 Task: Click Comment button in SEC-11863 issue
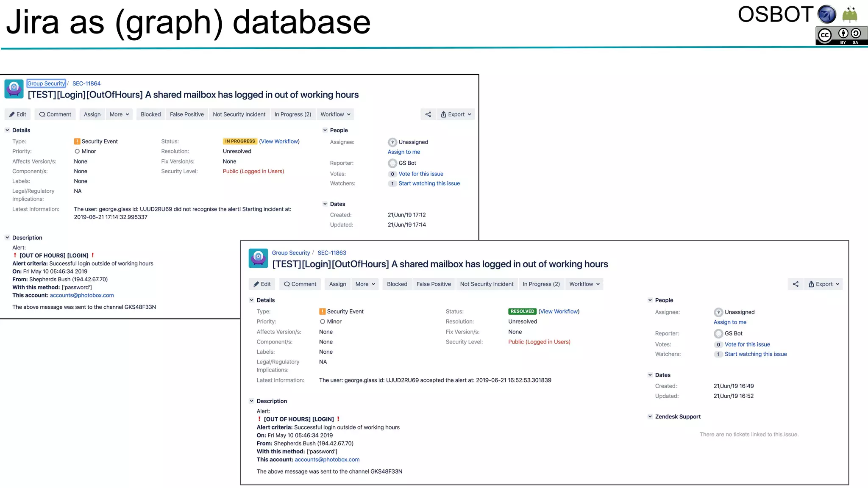click(300, 284)
